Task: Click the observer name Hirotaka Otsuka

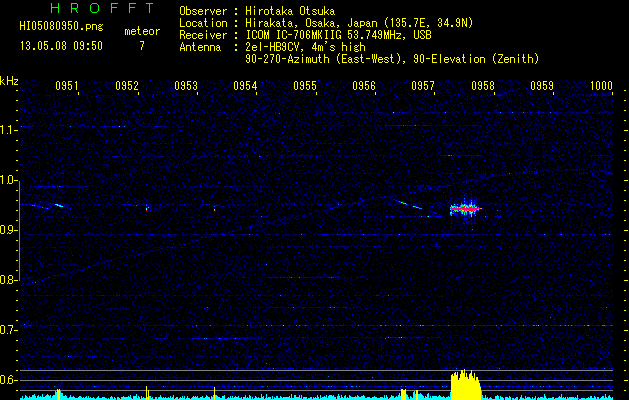Action: point(290,11)
